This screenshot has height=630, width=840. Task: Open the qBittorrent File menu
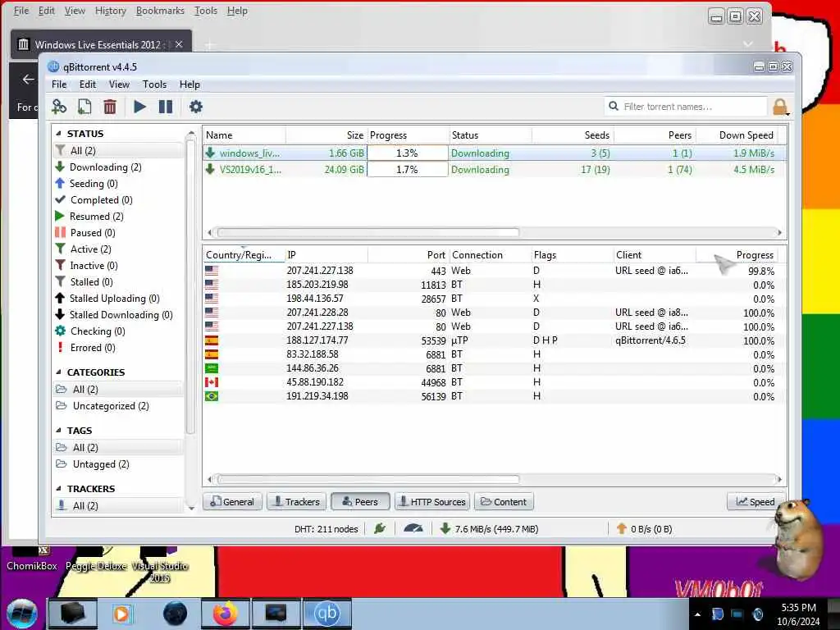pyautogui.click(x=59, y=84)
